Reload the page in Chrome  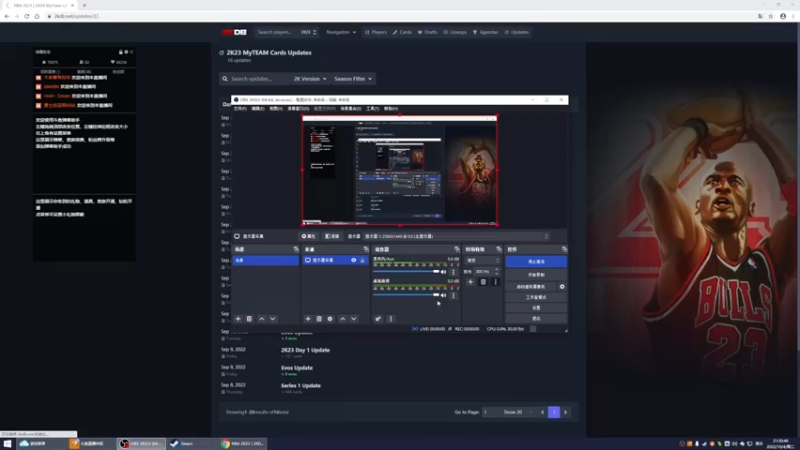click(x=27, y=16)
